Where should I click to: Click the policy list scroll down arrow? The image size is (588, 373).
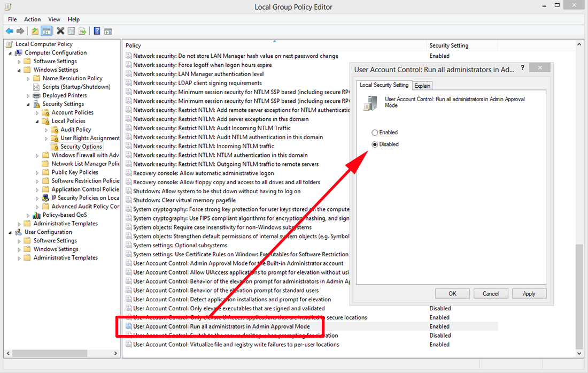(579, 353)
